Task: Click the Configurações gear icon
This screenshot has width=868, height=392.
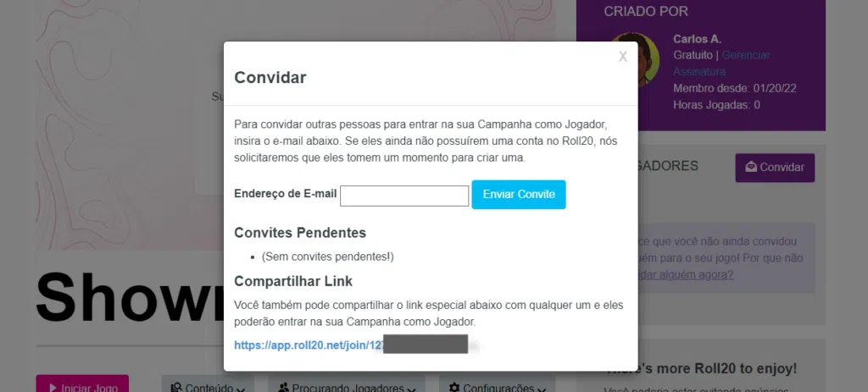Action: tap(454, 388)
